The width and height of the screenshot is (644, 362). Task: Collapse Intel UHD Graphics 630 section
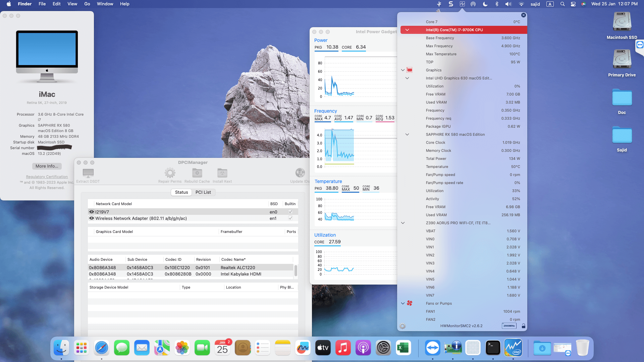pyautogui.click(x=407, y=78)
